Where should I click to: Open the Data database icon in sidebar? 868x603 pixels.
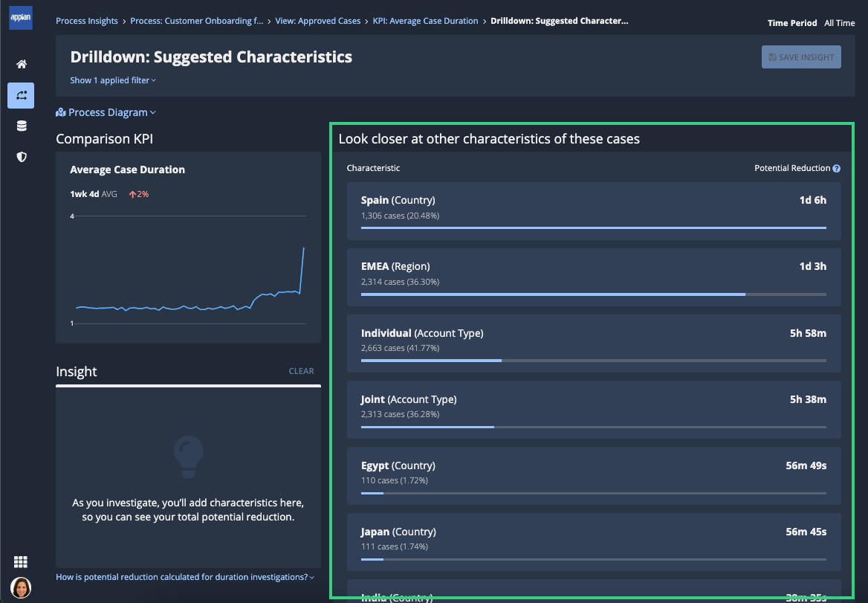(x=22, y=126)
